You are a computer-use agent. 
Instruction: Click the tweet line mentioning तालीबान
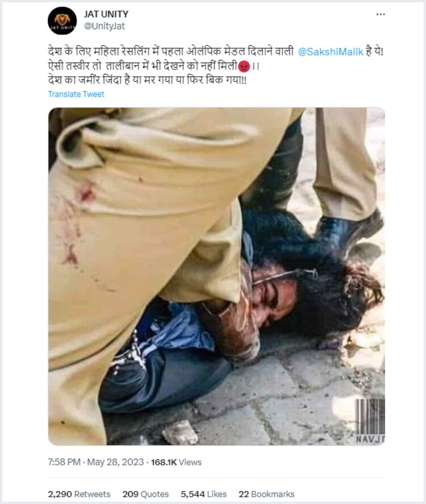154,66
